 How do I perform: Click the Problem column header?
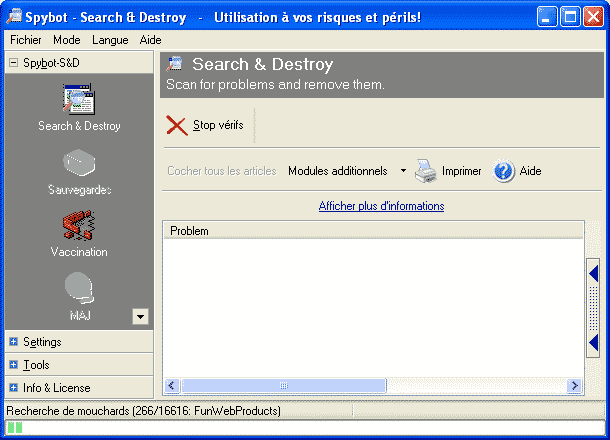[x=373, y=231]
